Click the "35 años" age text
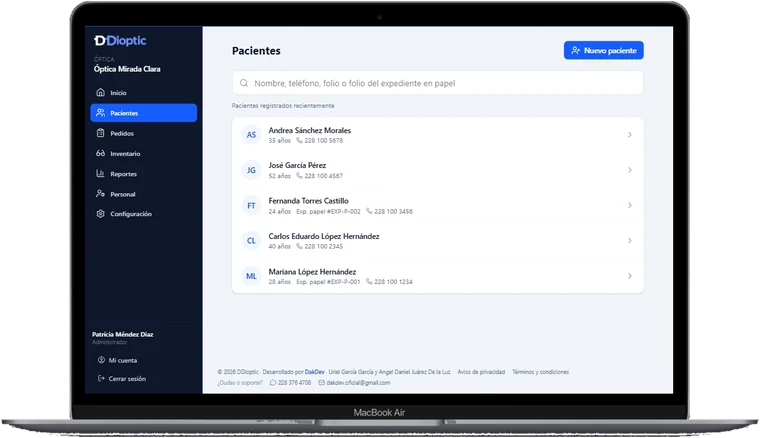Image resolution: width=760 pixels, height=438 pixels. click(x=280, y=141)
